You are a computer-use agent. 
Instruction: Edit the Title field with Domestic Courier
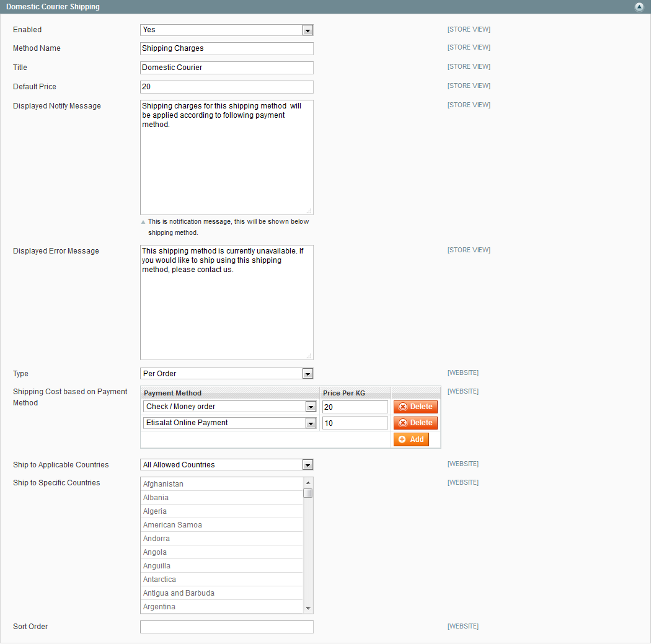coord(226,68)
